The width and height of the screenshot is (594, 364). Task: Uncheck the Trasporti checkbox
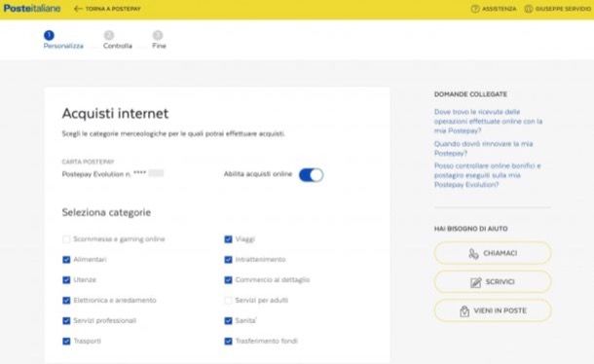tap(66, 342)
